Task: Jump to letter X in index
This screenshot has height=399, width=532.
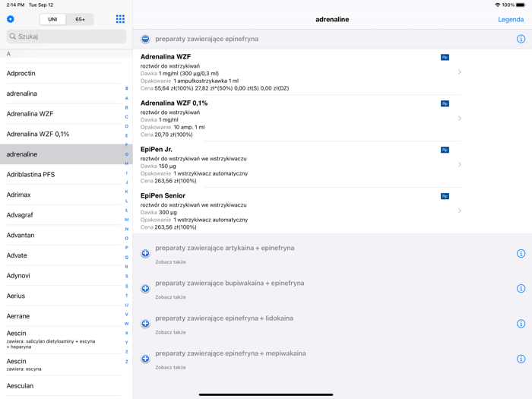Action: point(127,333)
